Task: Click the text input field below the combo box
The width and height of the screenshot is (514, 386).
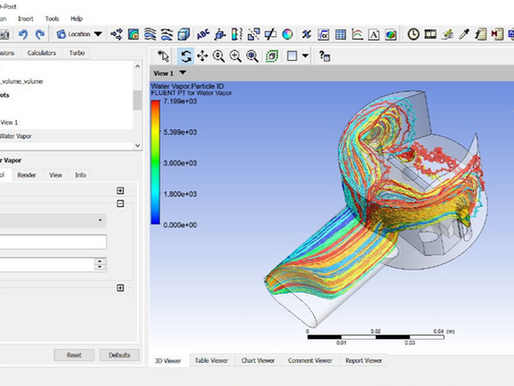Action: click(53, 242)
